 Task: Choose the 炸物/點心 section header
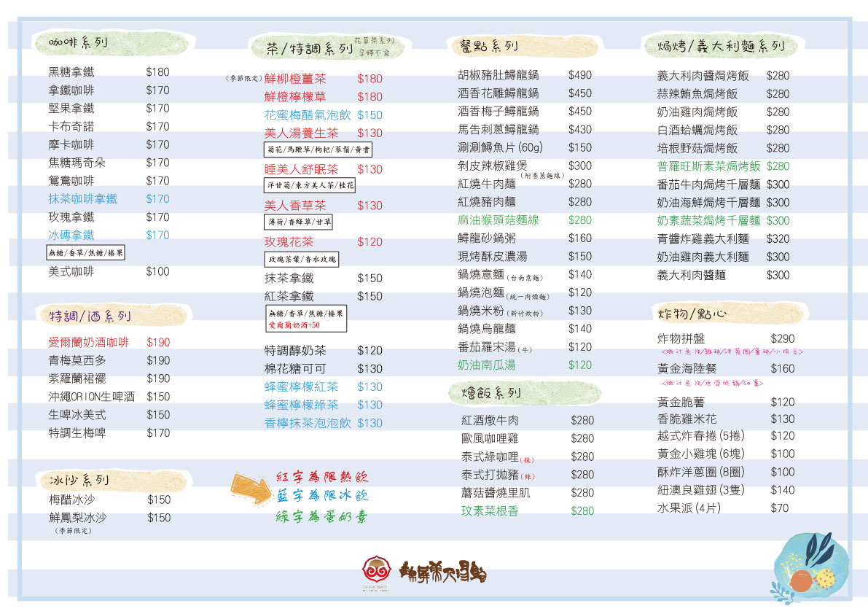689,314
